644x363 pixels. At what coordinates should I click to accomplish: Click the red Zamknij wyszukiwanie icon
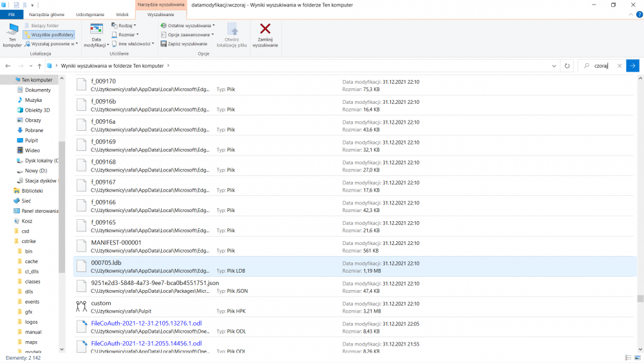click(x=265, y=29)
